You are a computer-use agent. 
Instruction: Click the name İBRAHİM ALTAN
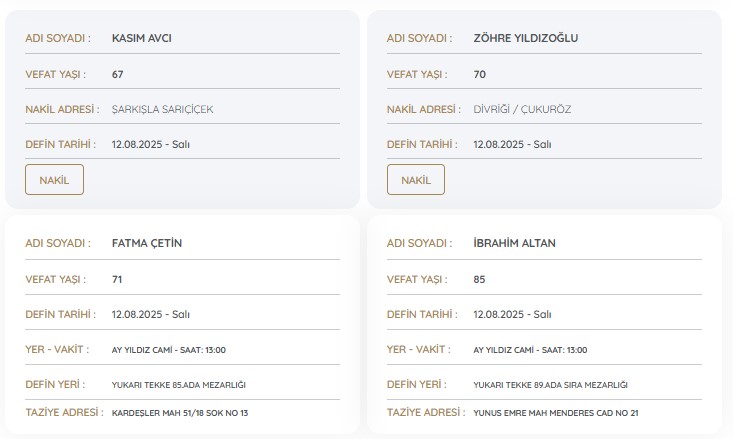[514, 243]
